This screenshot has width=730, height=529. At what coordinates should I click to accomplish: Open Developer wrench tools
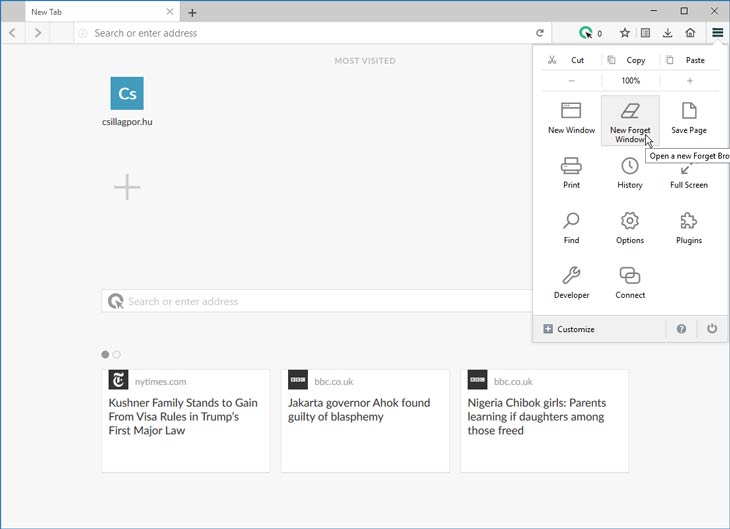571,283
